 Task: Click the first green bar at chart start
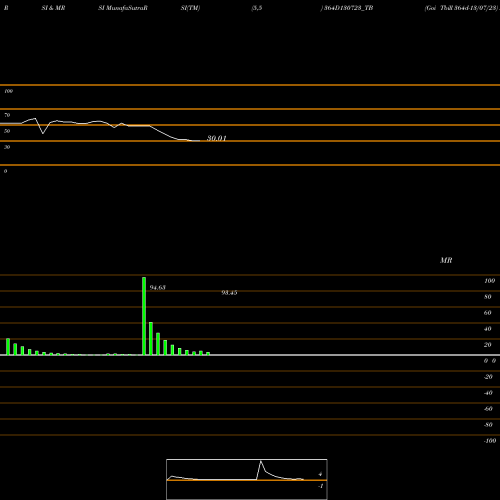[8, 347]
